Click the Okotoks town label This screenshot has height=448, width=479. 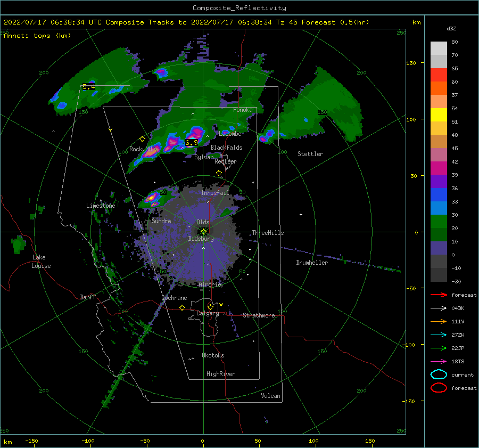coord(213,355)
